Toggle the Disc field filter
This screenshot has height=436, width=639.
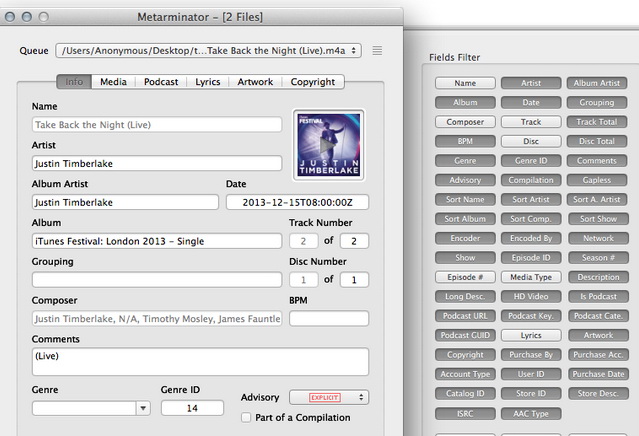click(x=531, y=141)
